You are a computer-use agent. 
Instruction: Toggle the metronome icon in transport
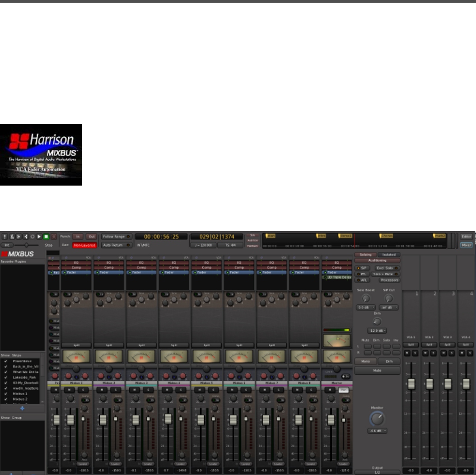[x=12, y=237]
